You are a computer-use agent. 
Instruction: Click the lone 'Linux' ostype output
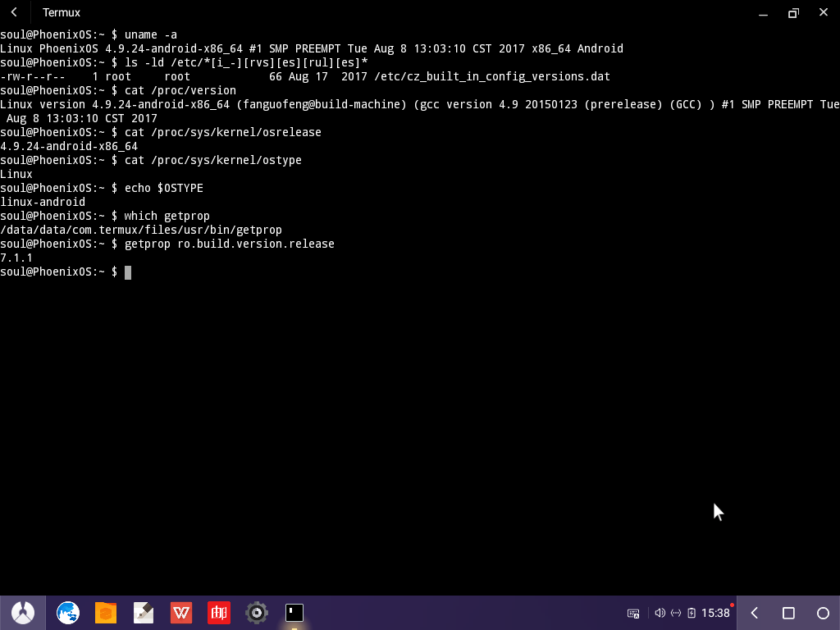pyautogui.click(x=16, y=174)
